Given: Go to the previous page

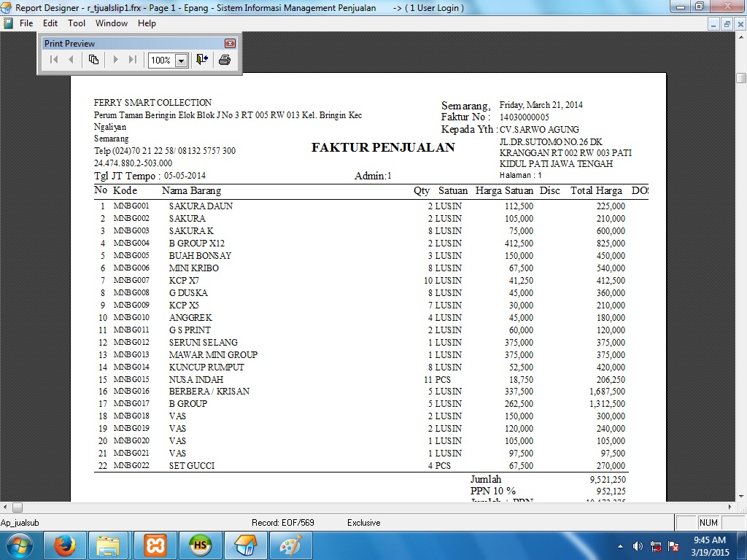Looking at the screenshot, I should tap(71, 60).
